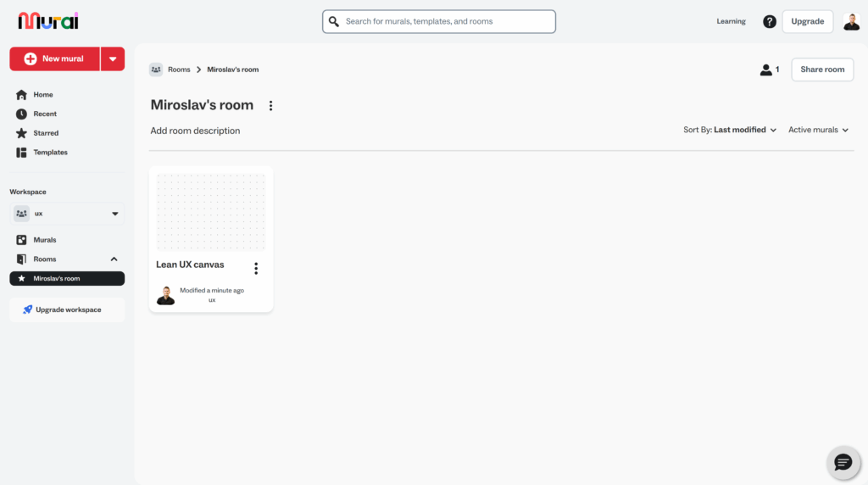This screenshot has width=868, height=485.
Task: Open Miroslav's room three-dot options menu
Action: tap(271, 106)
